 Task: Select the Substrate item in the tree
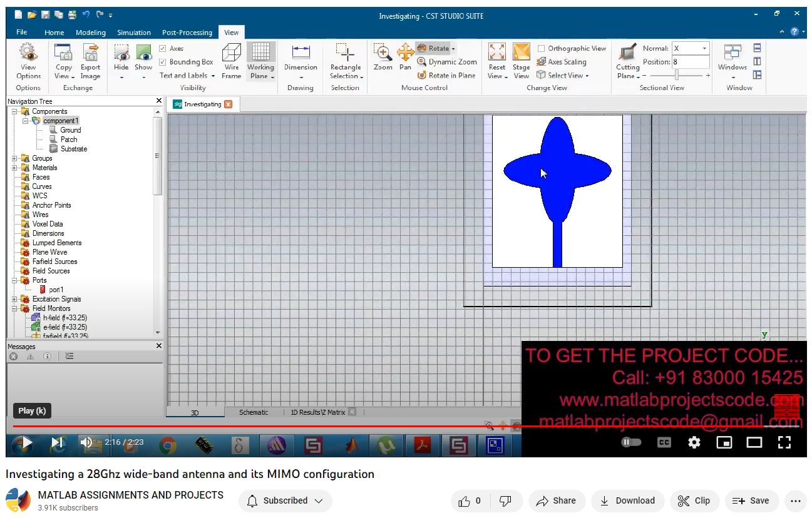(73, 149)
